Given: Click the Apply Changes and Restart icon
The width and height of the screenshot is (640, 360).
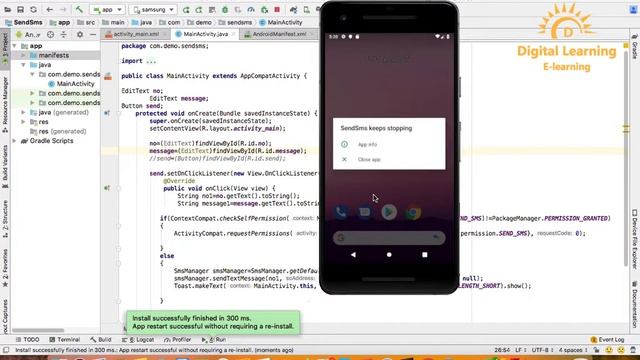Looking at the screenshot, I should pyautogui.click(x=199, y=9).
